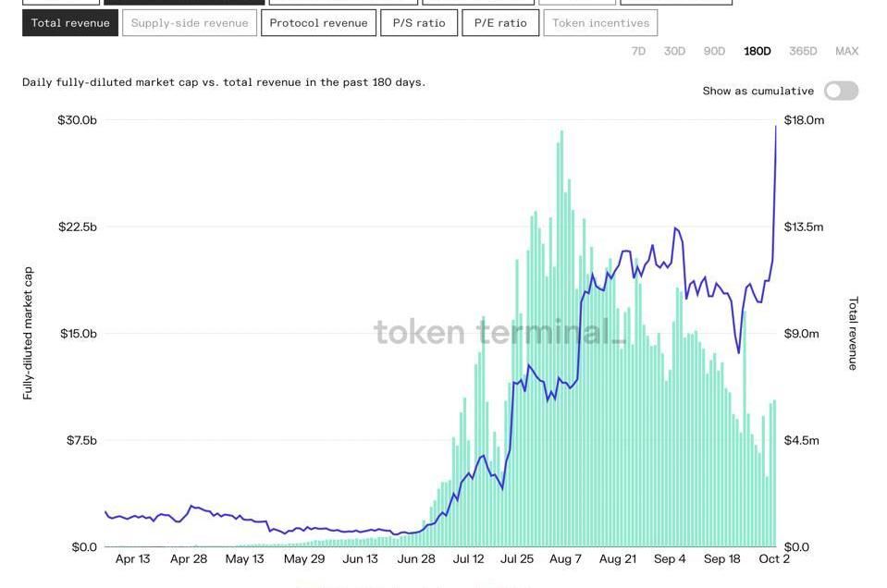This screenshot has width=887, height=588.
Task: Switch to Supply-side revenue tab
Action: 190,23
